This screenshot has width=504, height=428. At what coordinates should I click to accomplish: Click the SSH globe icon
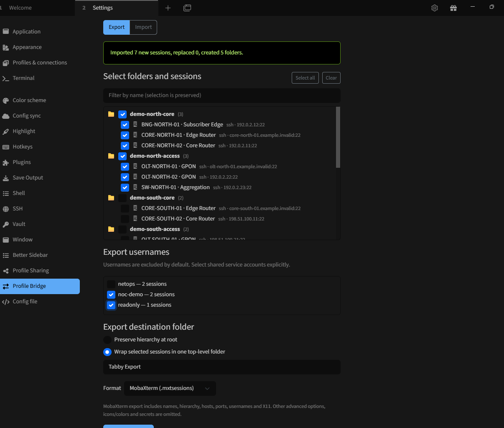tap(5, 209)
